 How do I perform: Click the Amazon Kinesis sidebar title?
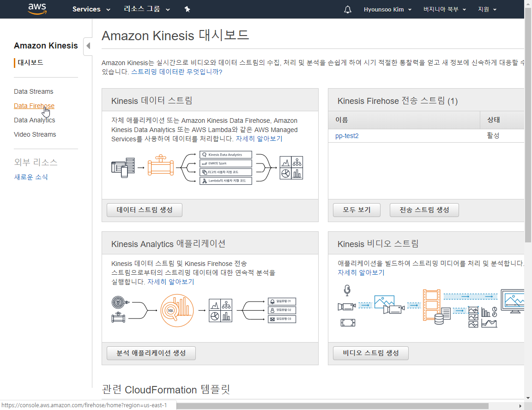pyautogui.click(x=46, y=46)
